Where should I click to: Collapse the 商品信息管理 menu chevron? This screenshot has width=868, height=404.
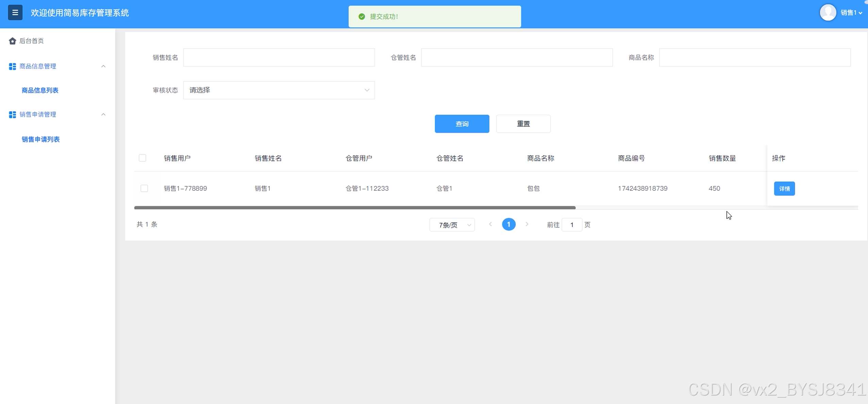coord(103,66)
